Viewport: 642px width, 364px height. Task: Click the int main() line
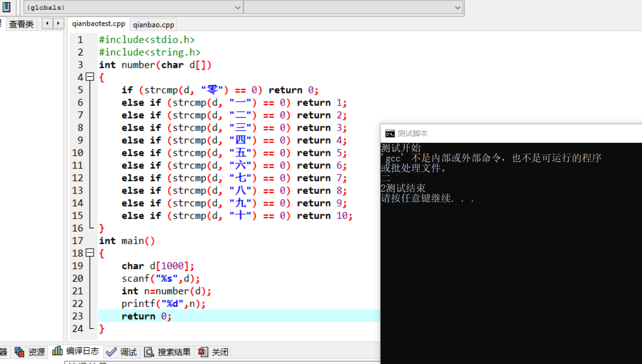(x=127, y=241)
